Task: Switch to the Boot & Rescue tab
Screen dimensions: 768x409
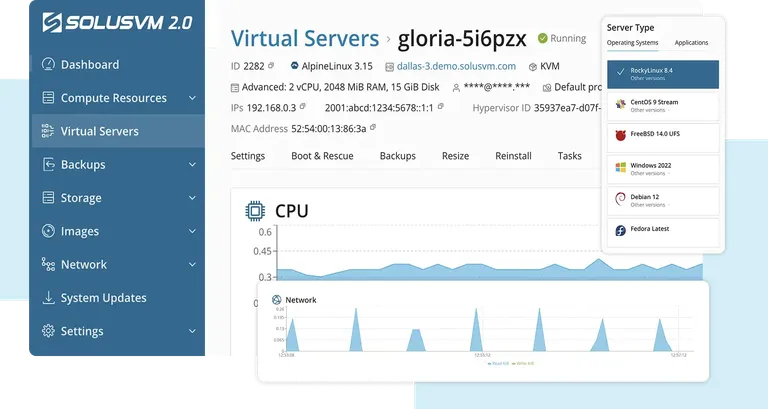Action: point(322,157)
